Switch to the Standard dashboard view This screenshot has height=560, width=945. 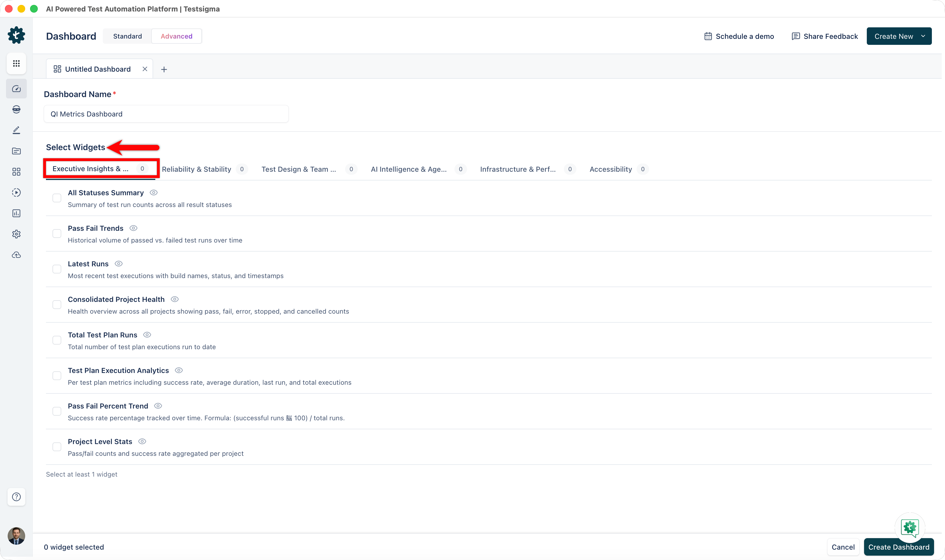[127, 36]
